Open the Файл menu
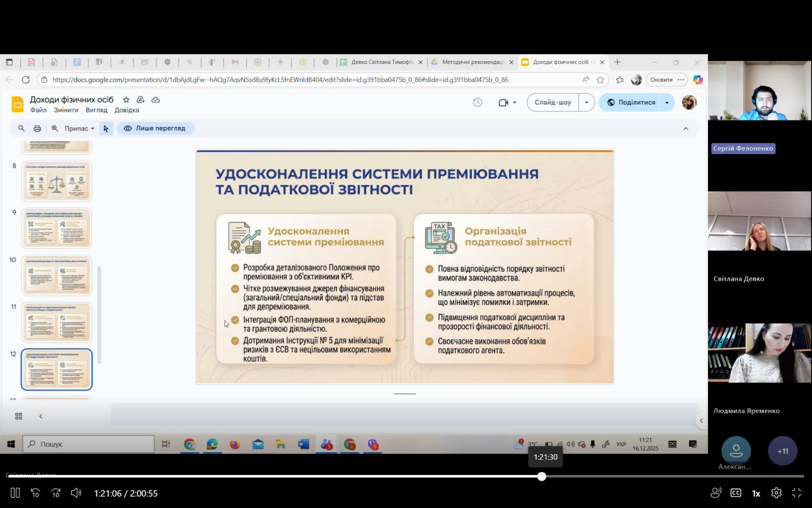This screenshot has width=812, height=508. click(x=38, y=110)
